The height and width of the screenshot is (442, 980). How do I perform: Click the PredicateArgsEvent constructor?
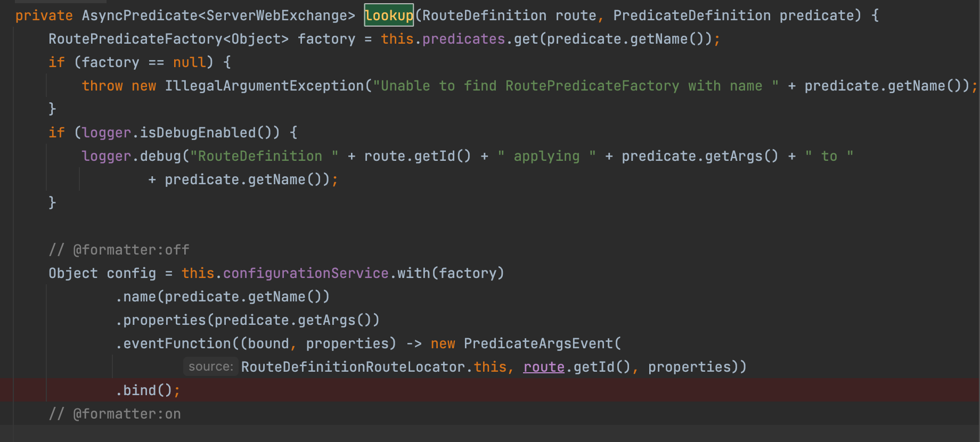coord(538,343)
